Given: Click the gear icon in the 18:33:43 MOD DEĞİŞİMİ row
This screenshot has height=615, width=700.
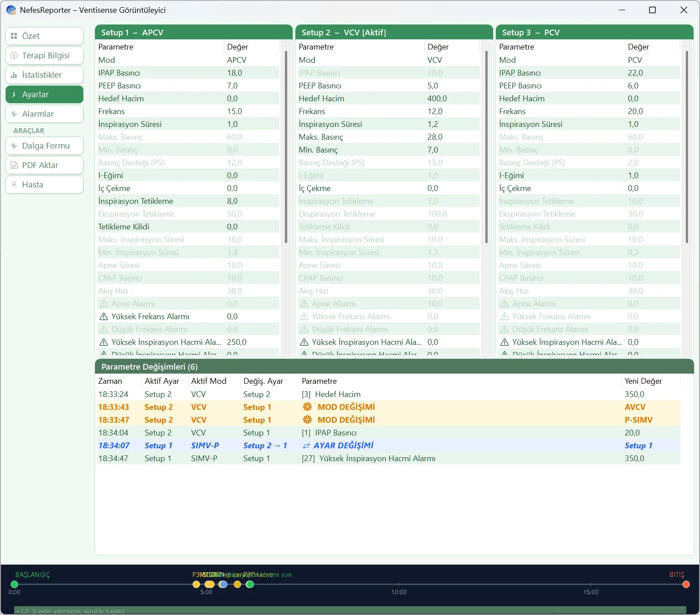Looking at the screenshot, I should click(x=307, y=407).
